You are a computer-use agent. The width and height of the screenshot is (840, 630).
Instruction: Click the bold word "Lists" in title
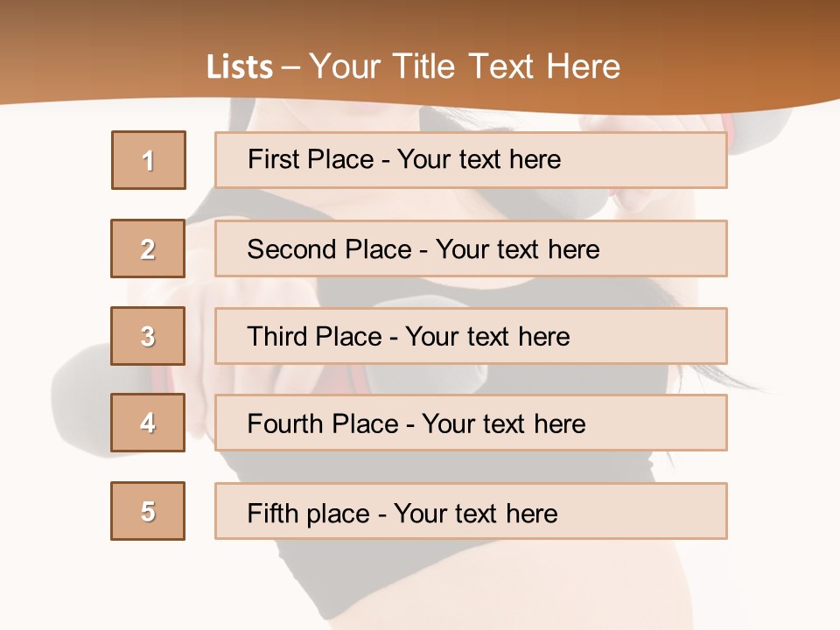[240, 67]
